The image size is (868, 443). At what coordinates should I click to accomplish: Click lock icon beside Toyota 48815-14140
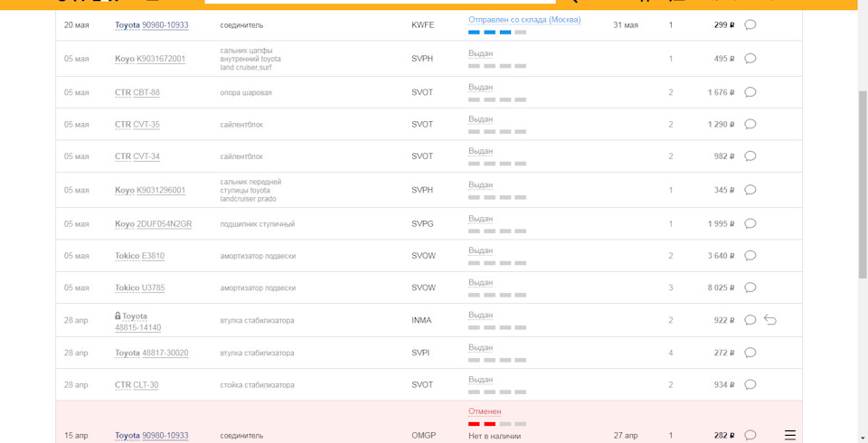[x=118, y=316]
